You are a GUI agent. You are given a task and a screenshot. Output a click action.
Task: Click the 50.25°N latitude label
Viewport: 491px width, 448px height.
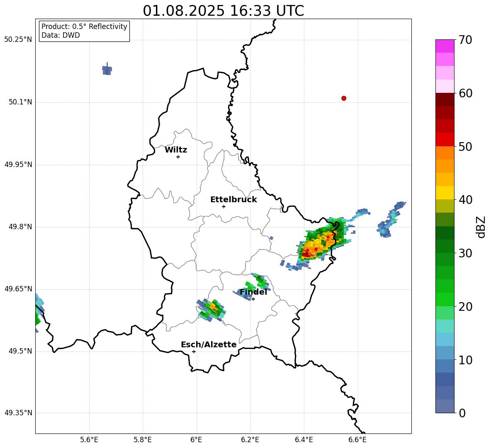(18, 40)
